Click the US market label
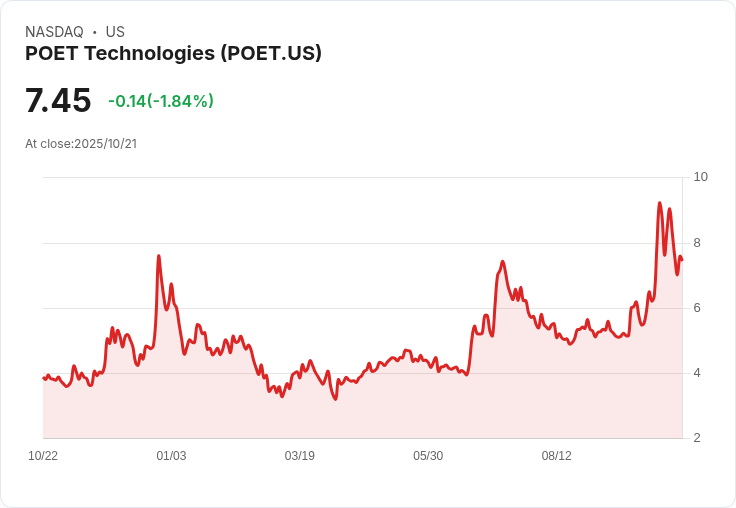Image resolution: width=736 pixels, height=508 pixels. 115,32
